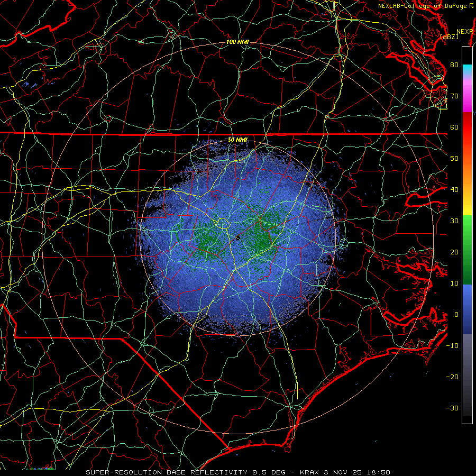Select the 10 value on dBZ scale
The image size is (476, 476).
454,283
